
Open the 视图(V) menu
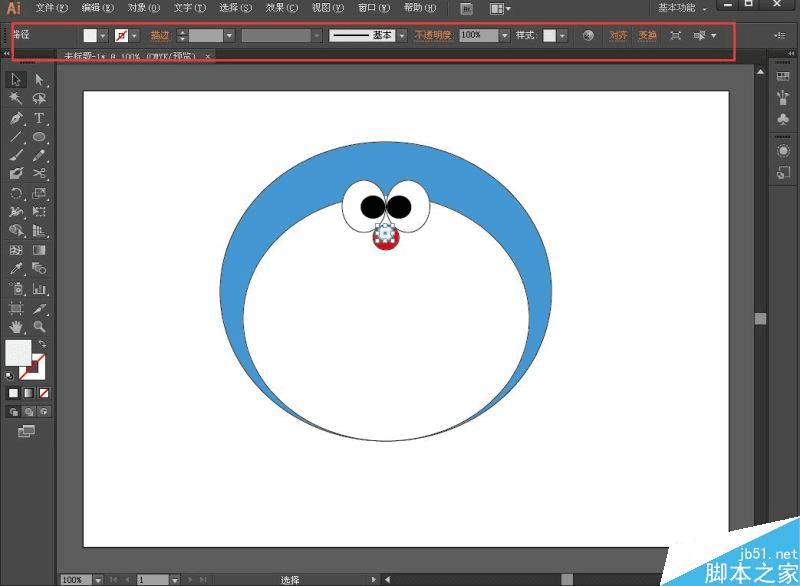click(328, 8)
